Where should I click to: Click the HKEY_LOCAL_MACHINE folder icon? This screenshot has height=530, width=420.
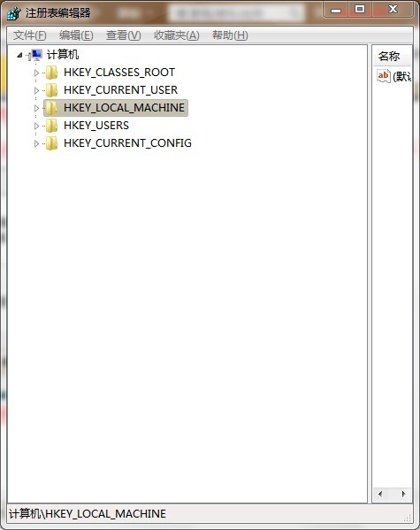51,108
